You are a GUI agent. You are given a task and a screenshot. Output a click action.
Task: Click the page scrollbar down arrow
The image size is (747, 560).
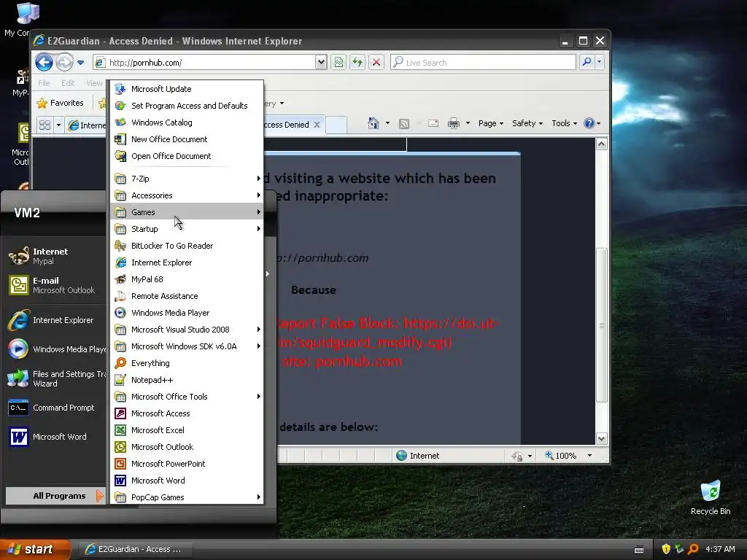click(602, 438)
